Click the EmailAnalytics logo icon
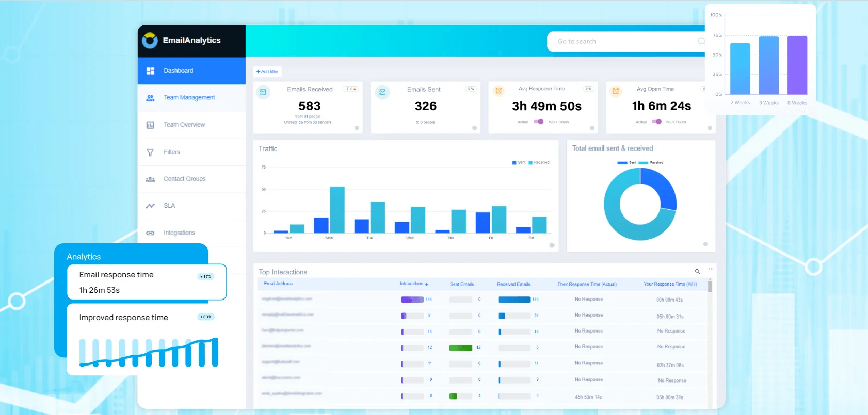 click(150, 40)
